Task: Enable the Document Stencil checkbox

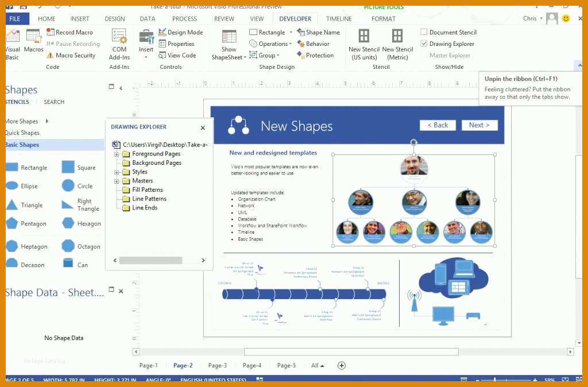Action: click(424, 32)
